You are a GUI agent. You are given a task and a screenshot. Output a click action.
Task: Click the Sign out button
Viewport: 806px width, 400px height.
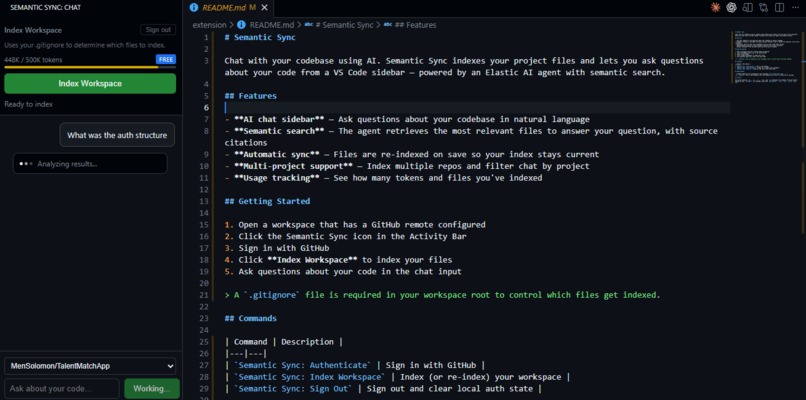[x=158, y=30]
